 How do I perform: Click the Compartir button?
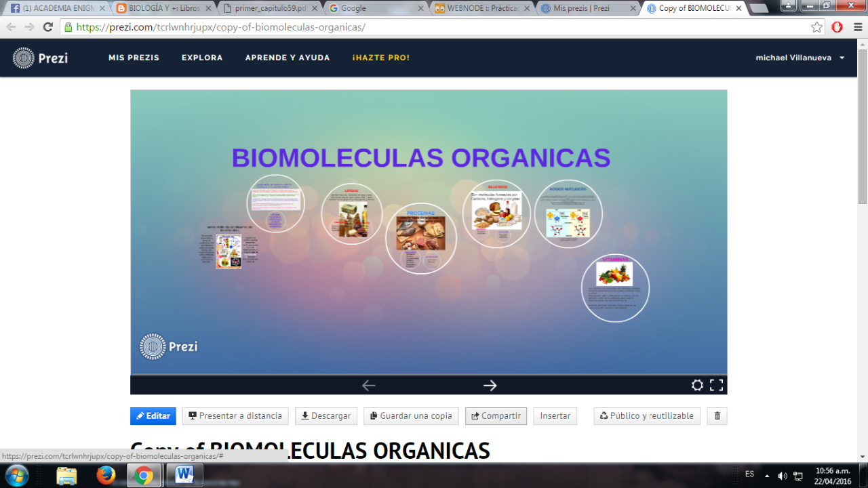click(x=496, y=416)
